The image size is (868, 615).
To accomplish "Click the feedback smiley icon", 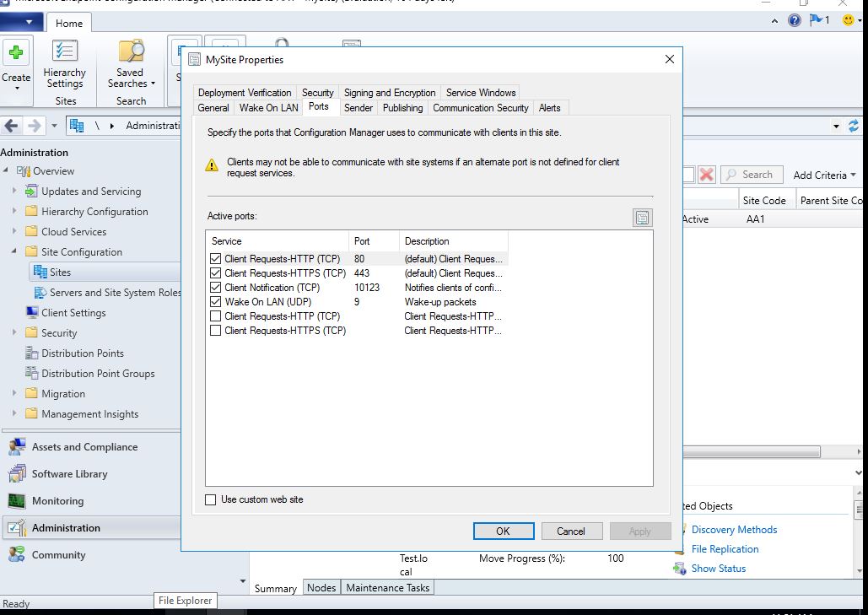I will (848, 20).
